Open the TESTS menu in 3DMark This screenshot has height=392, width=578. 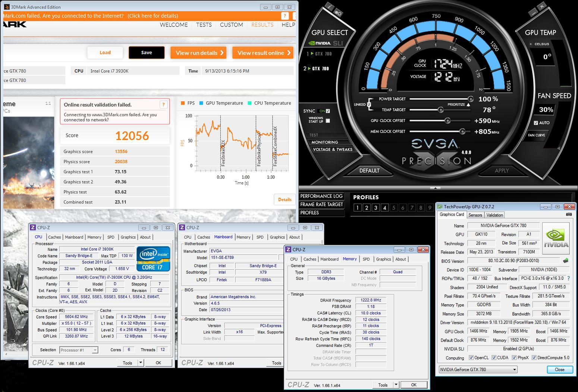point(204,25)
